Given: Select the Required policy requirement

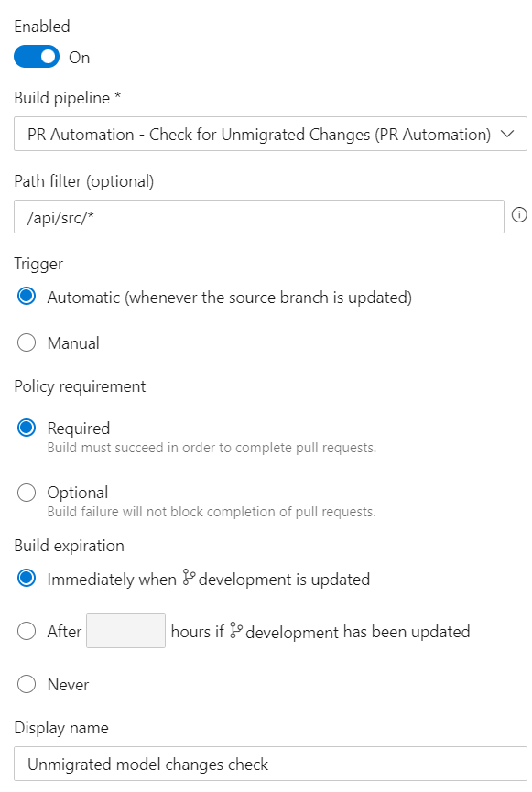Looking at the screenshot, I should coord(27,428).
